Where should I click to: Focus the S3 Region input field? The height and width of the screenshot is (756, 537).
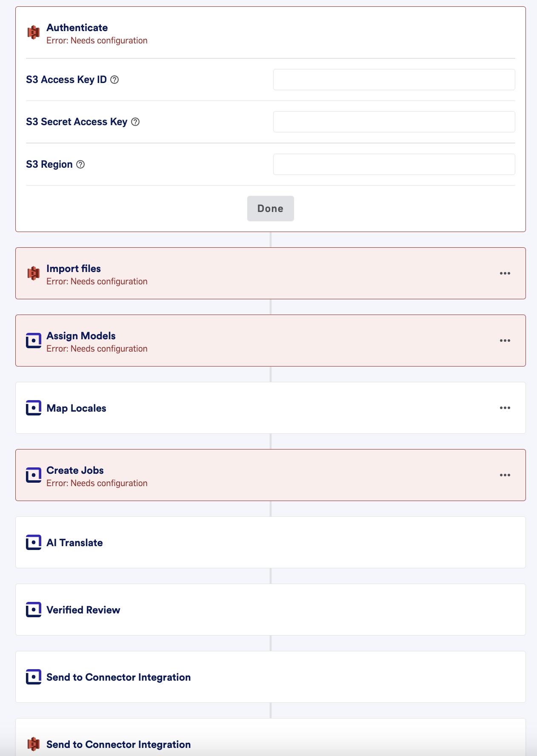tap(394, 164)
